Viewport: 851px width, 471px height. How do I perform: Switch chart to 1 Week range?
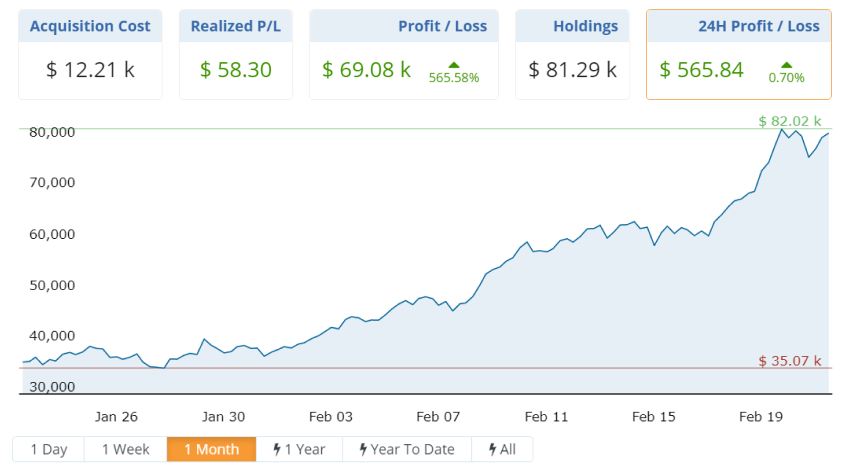(x=125, y=450)
